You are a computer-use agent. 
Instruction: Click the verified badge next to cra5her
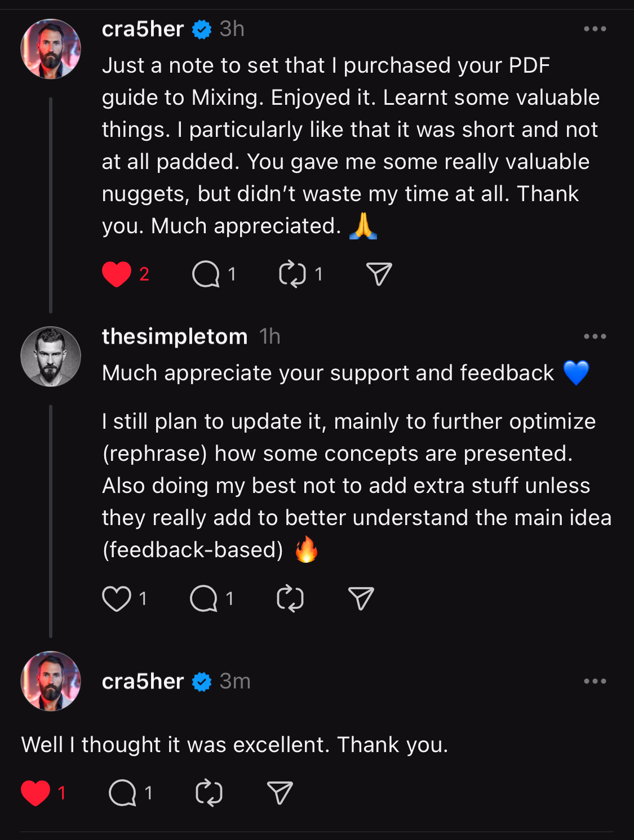click(x=200, y=29)
